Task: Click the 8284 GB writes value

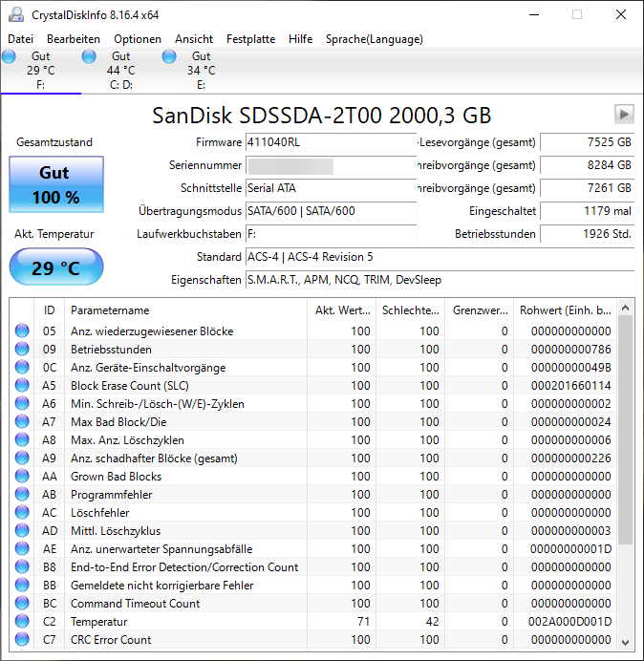Action: 587,165
